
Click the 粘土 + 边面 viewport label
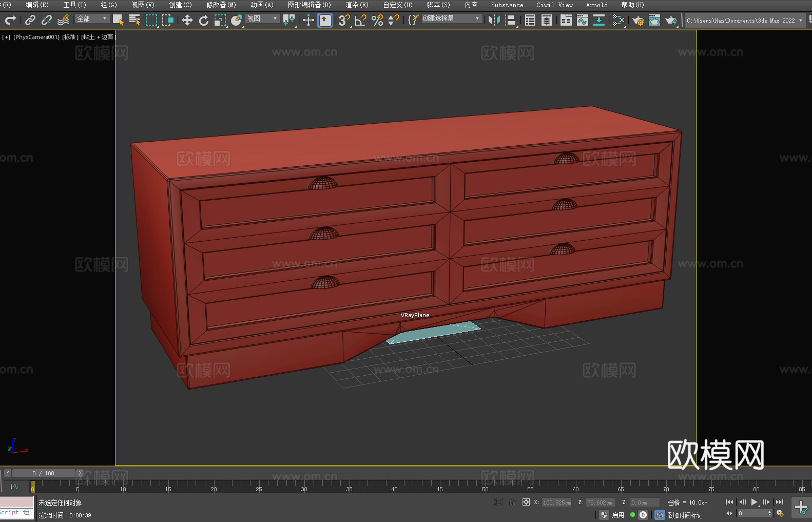tap(98, 37)
